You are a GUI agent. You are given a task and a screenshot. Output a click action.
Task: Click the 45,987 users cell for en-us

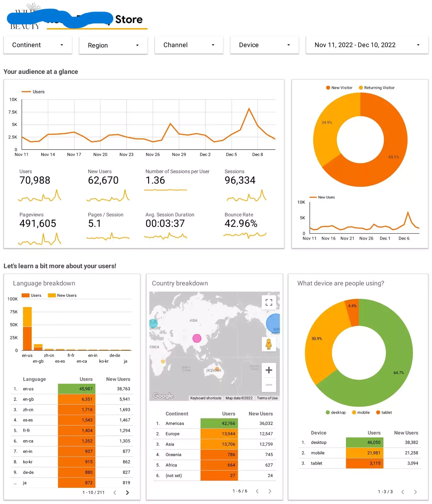[77, 389]
